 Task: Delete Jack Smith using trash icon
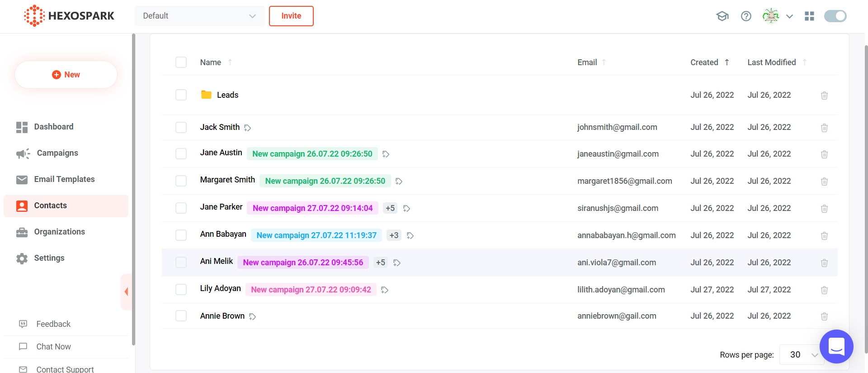point(824,128)
